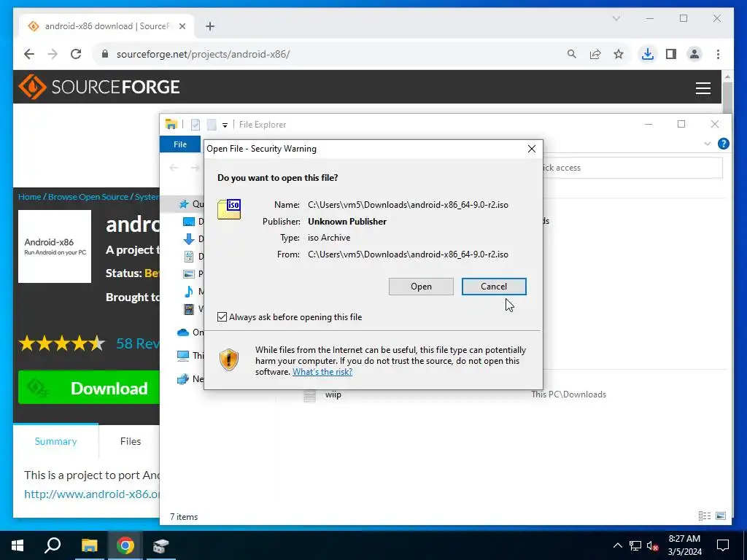Click Cancel in the Security Warning dialog
This screenshot has width=747, height=560.
494,287
